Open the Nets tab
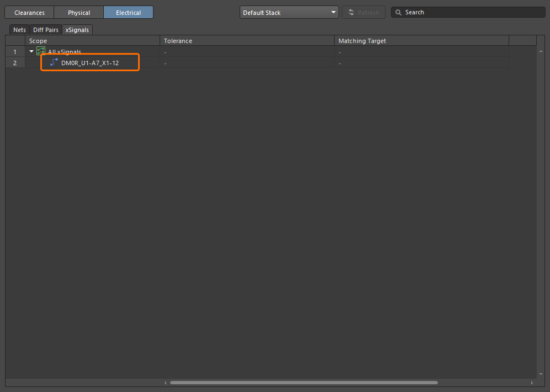Viewport: 550px width, 392px height. pyautogui.click(x=19, y=30)
